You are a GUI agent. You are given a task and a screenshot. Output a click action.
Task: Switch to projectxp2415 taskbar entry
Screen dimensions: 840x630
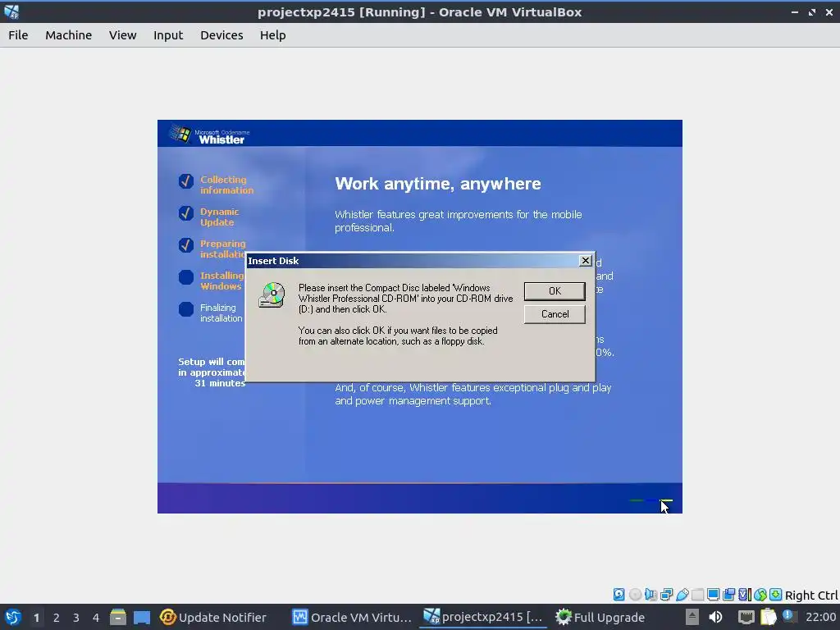tap(483, 618)
